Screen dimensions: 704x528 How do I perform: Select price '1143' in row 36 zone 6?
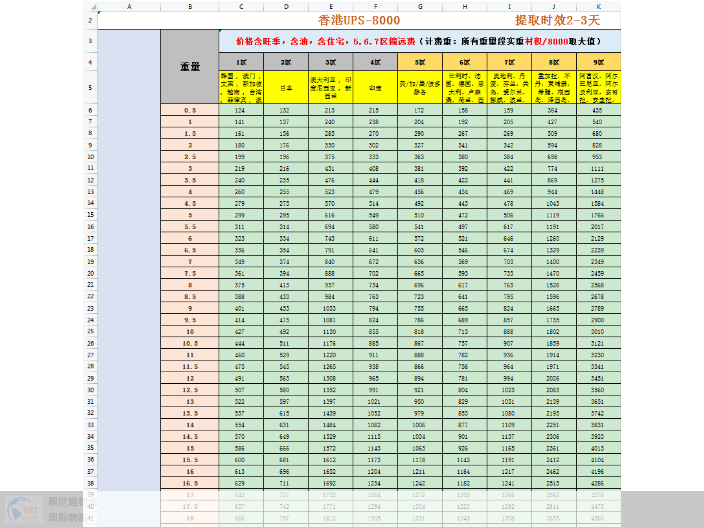[x=465, y=460]
